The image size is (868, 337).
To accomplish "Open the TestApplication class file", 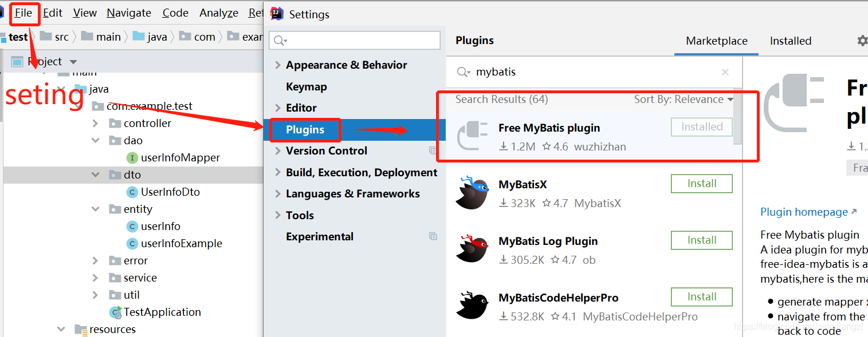I will point(162,312).
